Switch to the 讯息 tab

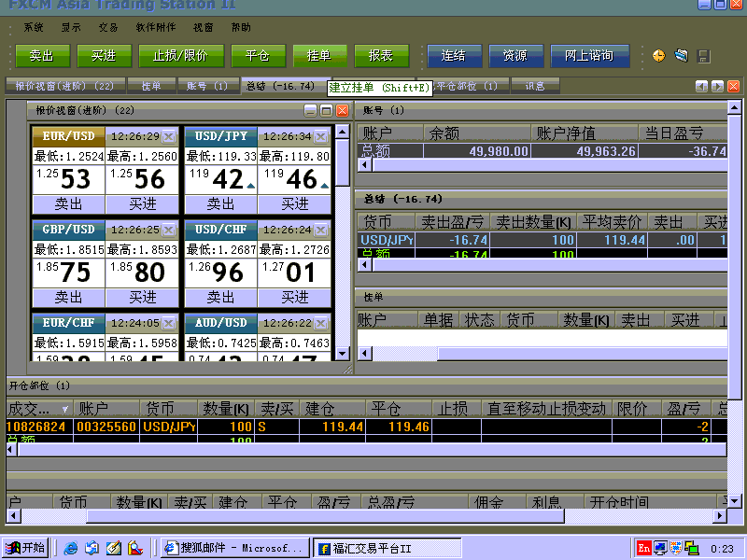click(x=535, y=86)
